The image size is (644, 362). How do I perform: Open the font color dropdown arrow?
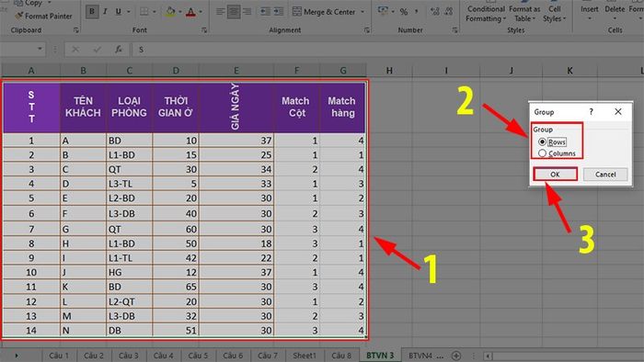(201, 12)
